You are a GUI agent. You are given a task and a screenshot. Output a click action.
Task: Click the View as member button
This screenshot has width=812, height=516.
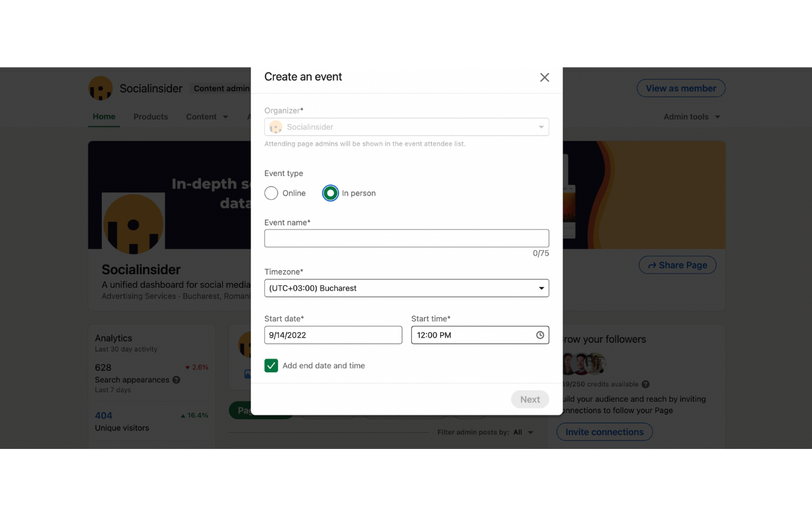click(681, 88)
